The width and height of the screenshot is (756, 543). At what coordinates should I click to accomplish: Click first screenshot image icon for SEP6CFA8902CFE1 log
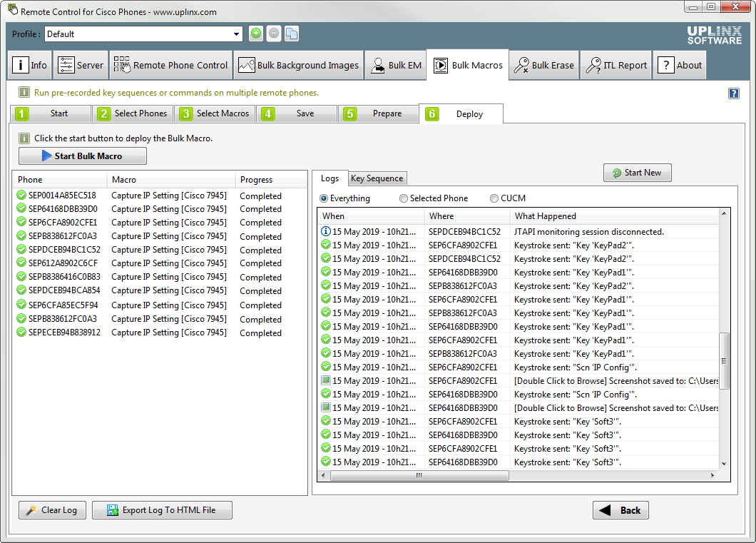(x=326, y=380)
